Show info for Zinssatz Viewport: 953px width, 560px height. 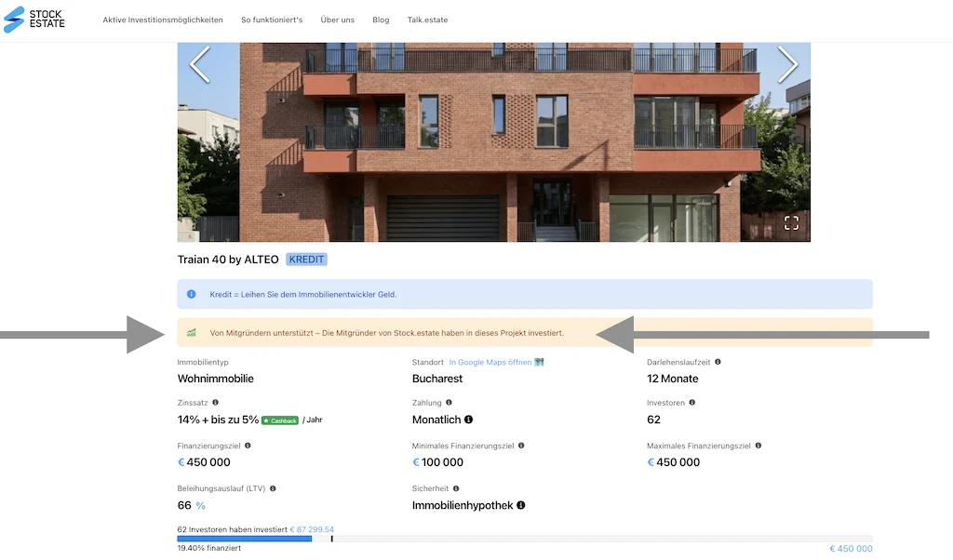point(215,402)
